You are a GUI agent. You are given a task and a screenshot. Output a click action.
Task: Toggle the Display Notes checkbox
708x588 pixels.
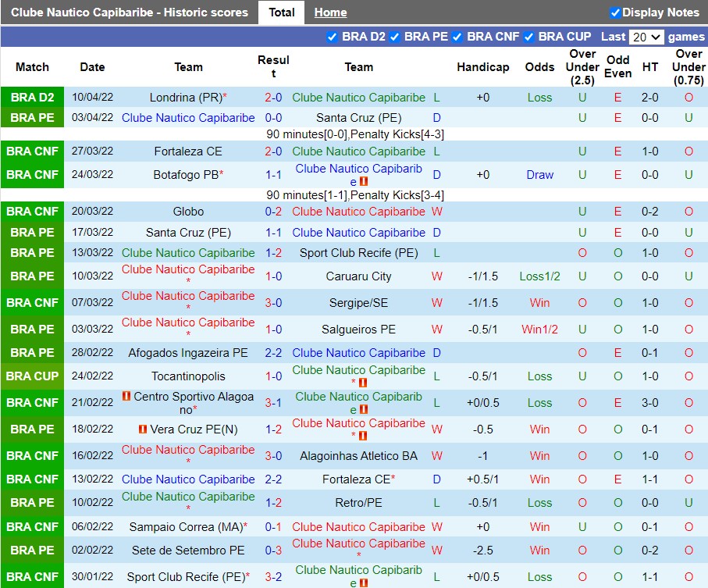pos(615,12)
